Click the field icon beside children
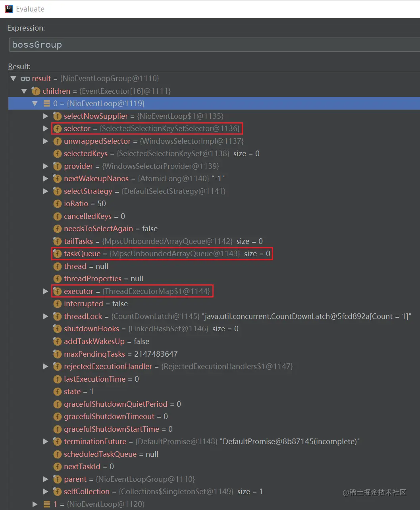This screenshot has width=420, height=510. click(36, 91)
